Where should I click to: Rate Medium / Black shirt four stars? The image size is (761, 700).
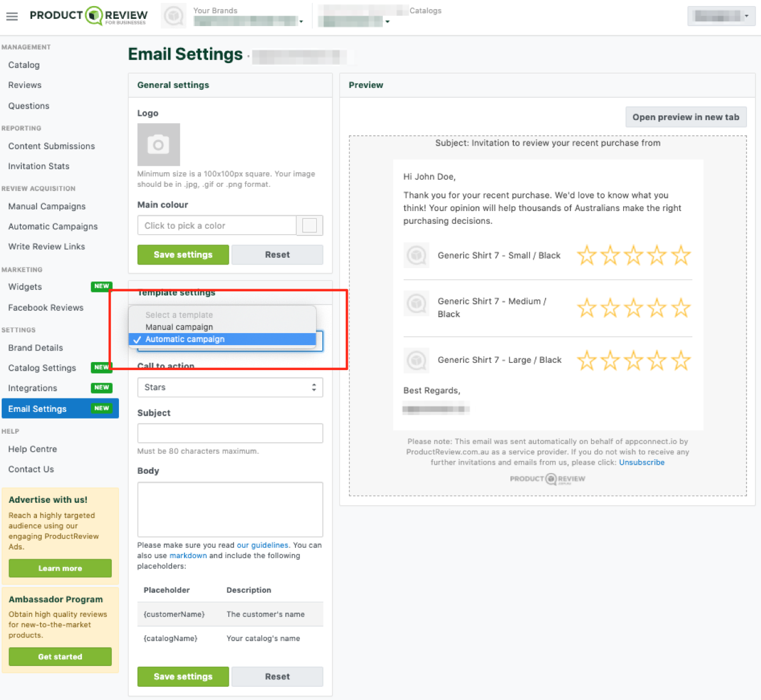click(x=657, y=308)
